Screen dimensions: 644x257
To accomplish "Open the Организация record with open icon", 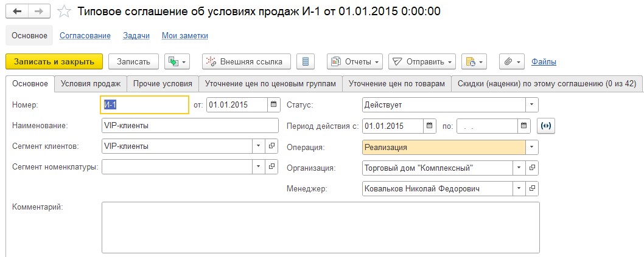I will point(532,168).
